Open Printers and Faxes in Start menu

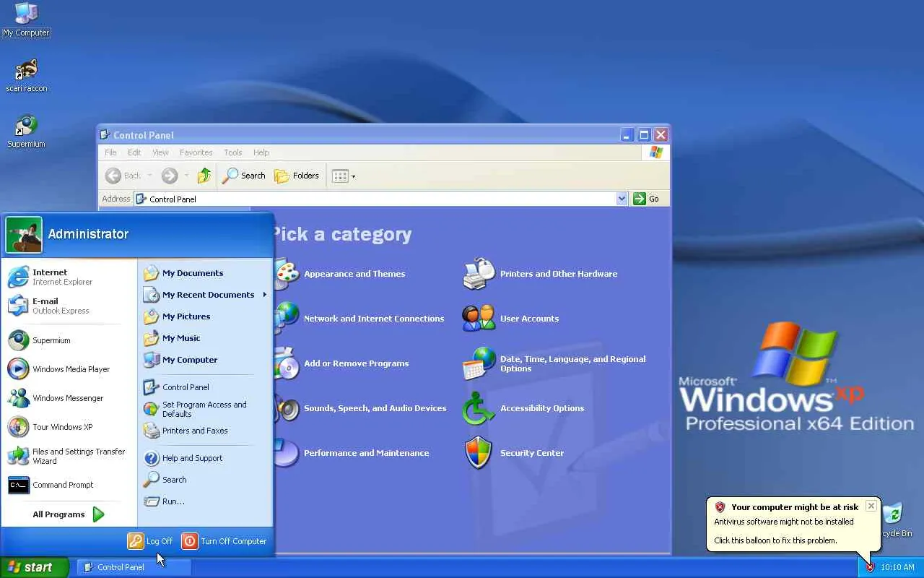coord(205,431)
